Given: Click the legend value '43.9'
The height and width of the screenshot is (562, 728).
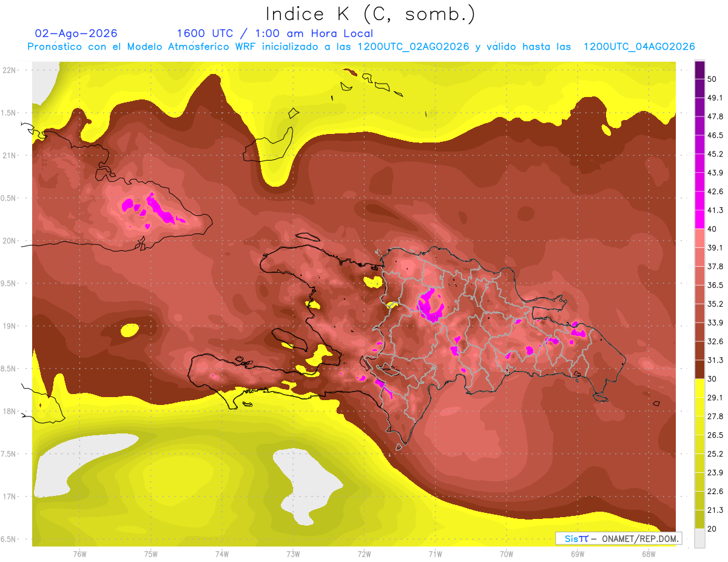Looking at the screenshot, I should [x=715, y=173].
